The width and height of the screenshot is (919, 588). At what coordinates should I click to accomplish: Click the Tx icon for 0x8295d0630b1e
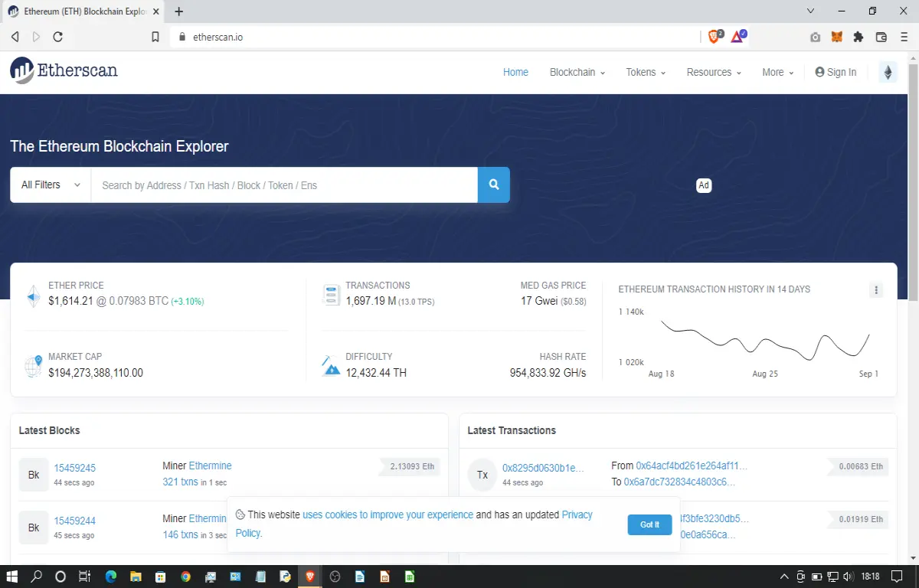tap(482, 475)
